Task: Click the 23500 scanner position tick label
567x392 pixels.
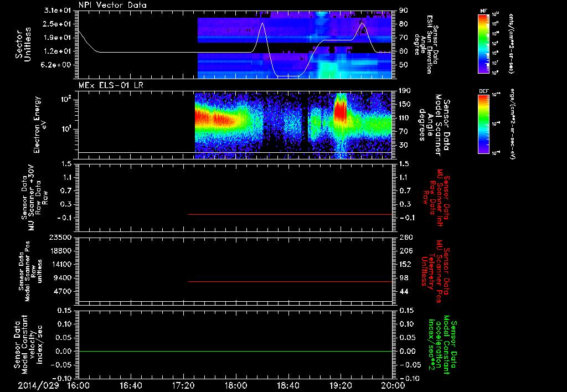Action: [x=61, y=237]
